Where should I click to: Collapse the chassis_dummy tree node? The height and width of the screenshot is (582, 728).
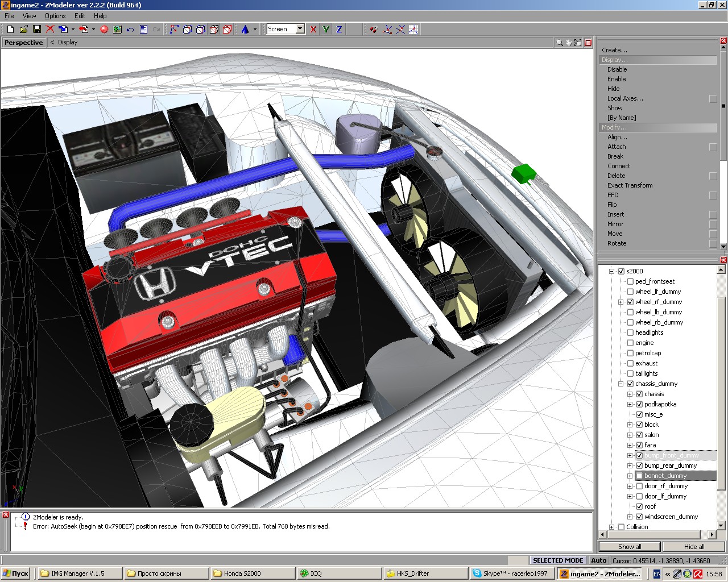tap(621, 384)
